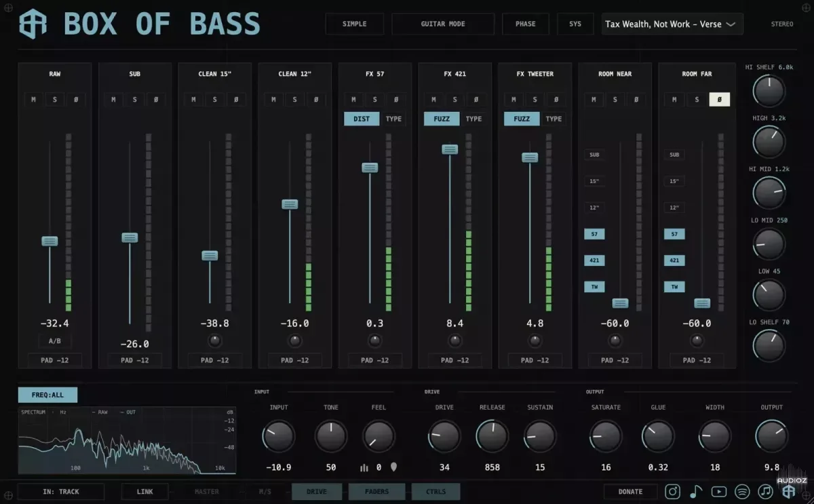Click the IN: TRACK input selector
The image size is (814, 504).
61,492
